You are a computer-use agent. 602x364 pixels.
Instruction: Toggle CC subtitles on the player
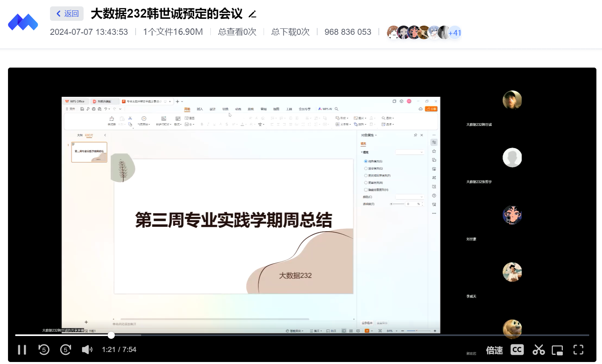tap(517, 350)
